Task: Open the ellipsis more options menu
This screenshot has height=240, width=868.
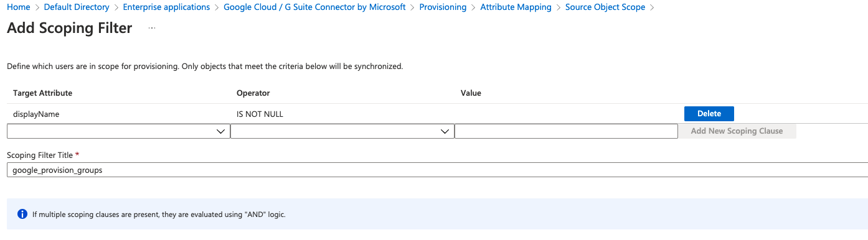Action: tap(152, 29)
